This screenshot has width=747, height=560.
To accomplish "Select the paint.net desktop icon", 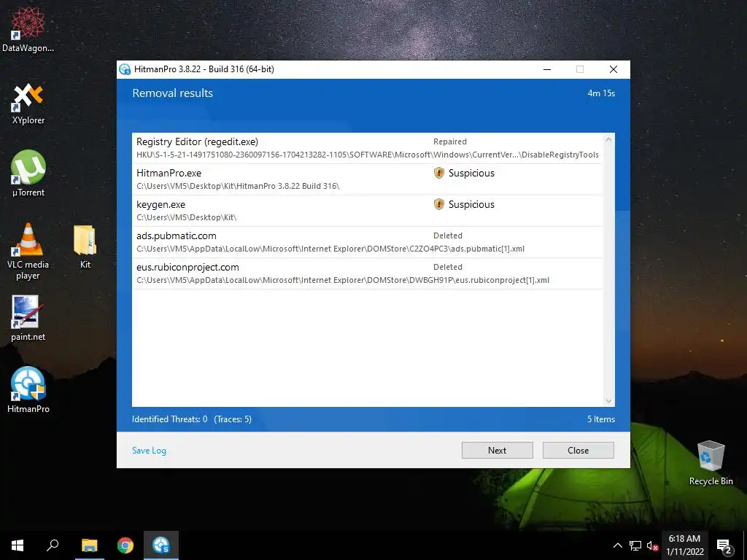I will [x=28, y=318].
